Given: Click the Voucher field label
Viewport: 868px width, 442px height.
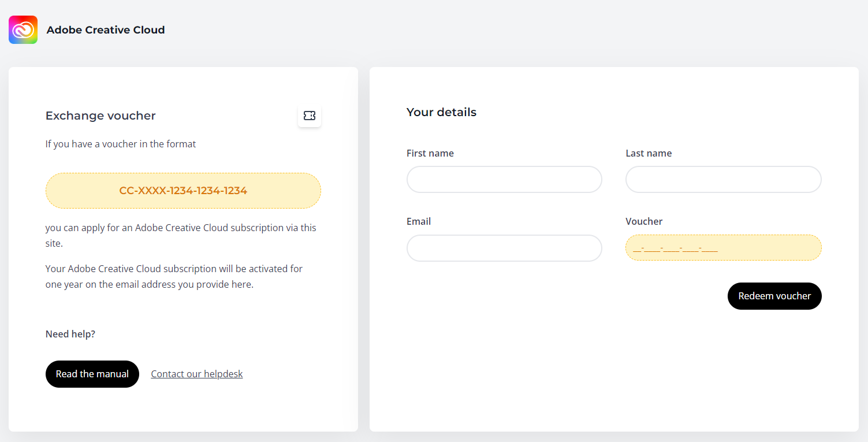Looking at the screenshot, I should point(644,221).
